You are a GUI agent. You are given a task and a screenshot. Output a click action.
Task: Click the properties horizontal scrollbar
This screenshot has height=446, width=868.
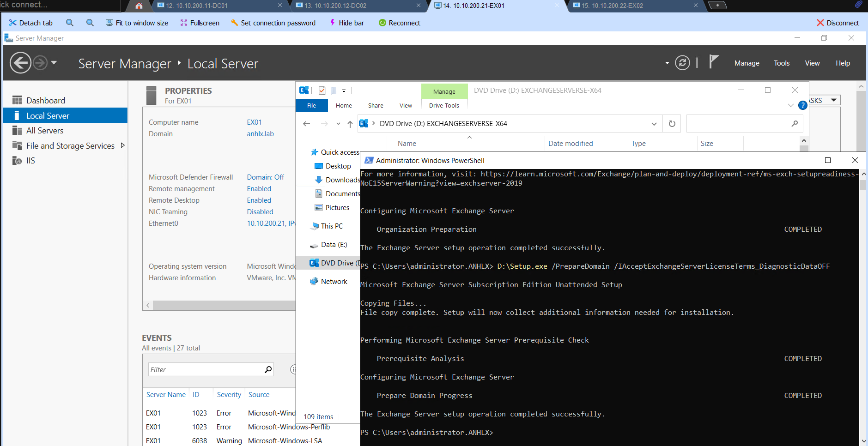click(224, 306)
